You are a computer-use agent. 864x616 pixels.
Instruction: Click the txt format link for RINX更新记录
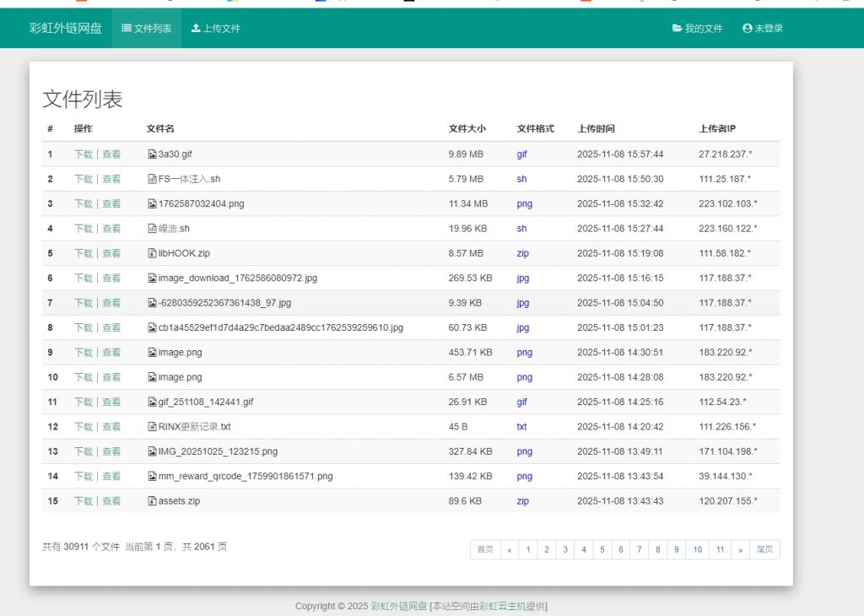coord(521,427)
